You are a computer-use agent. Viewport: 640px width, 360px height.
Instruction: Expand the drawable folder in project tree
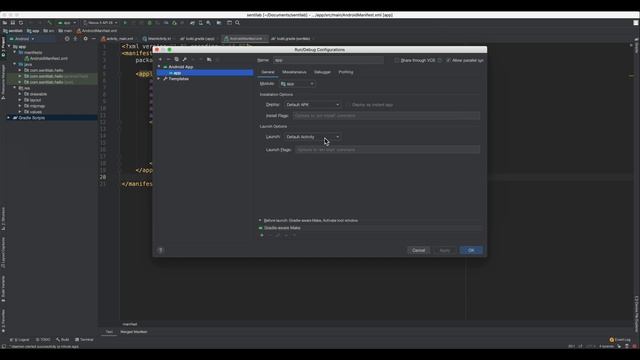click(x=20, y=94)
